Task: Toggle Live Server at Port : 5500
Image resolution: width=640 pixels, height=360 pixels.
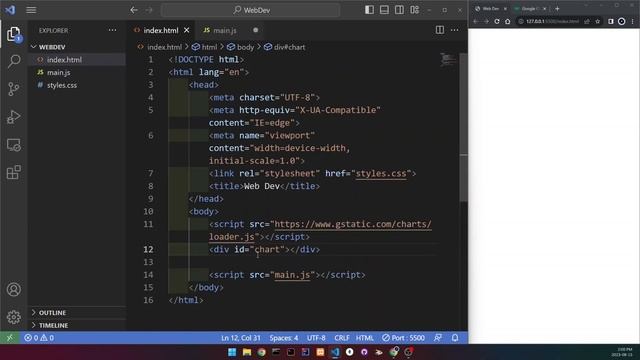Action: [403, 338]
